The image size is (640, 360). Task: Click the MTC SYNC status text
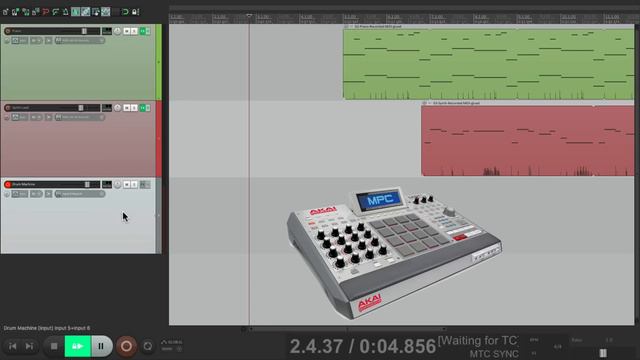tap(494, 353)
